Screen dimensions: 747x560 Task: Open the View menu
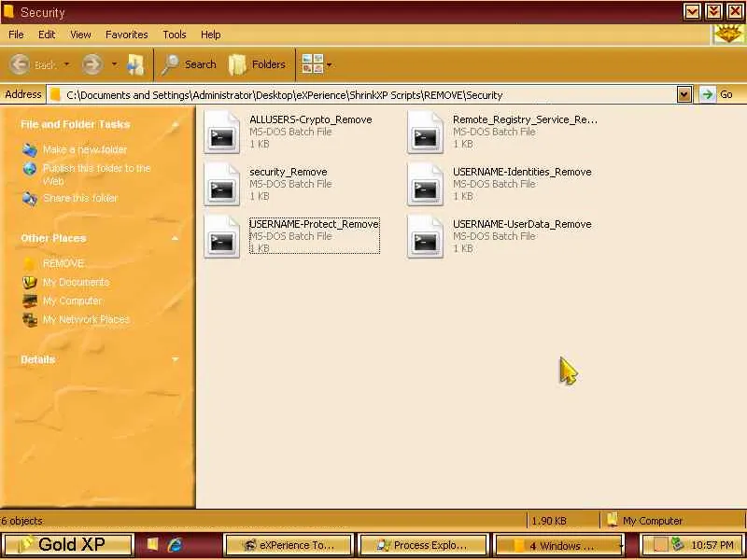tap(80, 35)
